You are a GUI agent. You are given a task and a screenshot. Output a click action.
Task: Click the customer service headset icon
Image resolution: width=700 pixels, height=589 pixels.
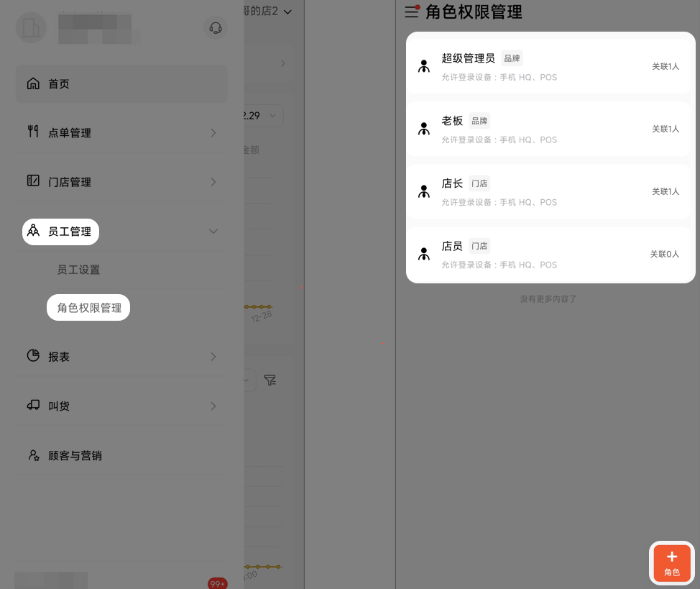pos(216,28)
